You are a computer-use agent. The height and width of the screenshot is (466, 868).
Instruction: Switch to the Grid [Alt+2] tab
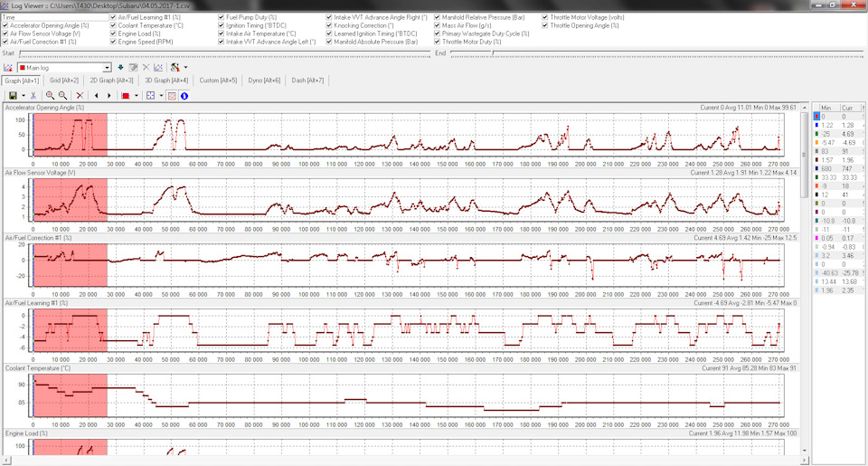click(x=64, y=81)
